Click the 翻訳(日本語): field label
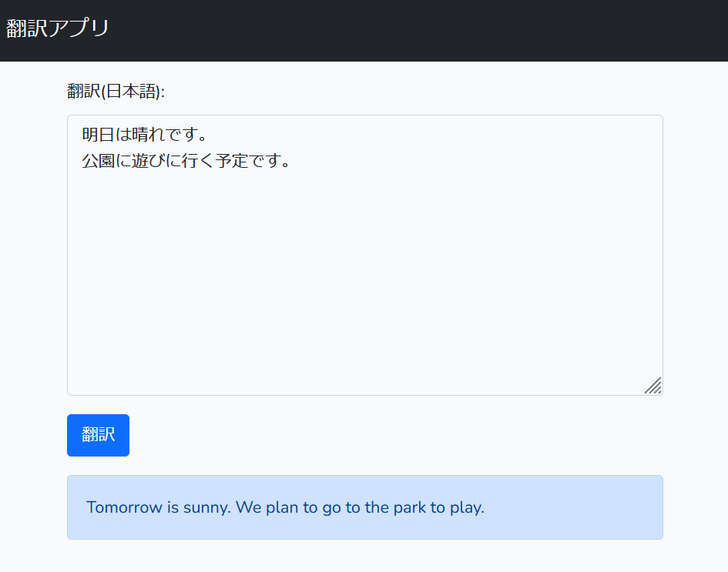Image resolution: width=728 pixels, height=572 pixels. coord(116,91)
